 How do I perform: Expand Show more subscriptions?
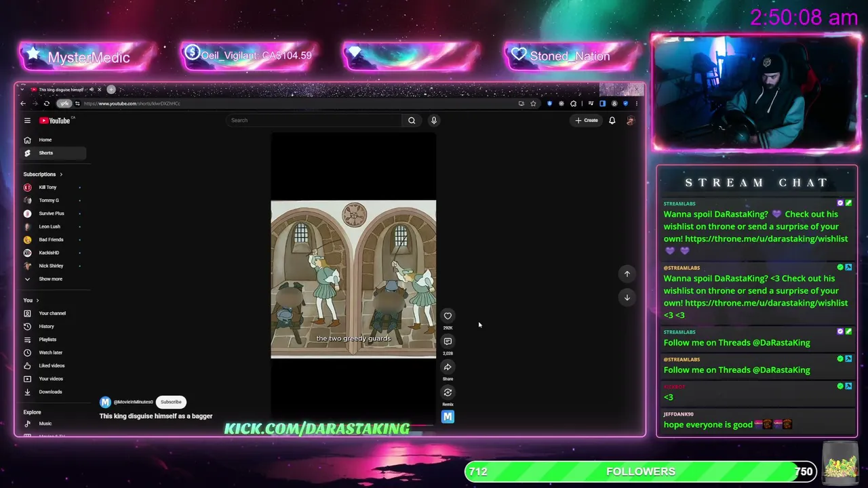pyautogui.click(x=52, y=279)
